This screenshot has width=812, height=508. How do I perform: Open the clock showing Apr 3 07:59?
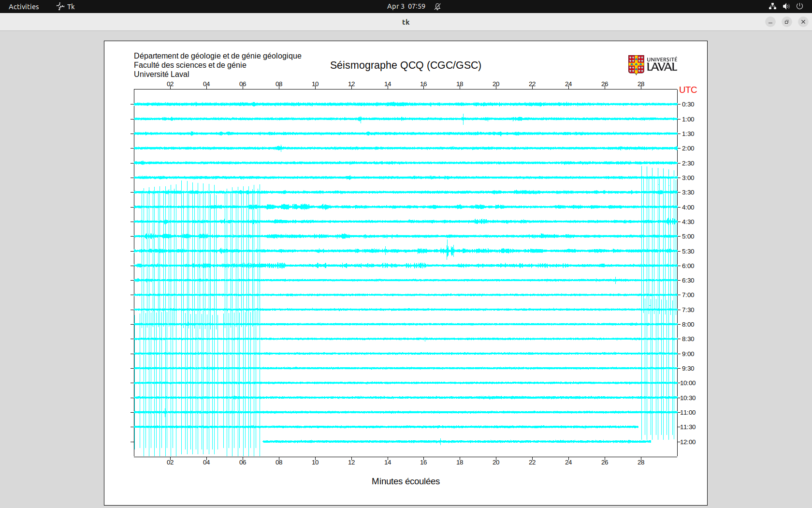406,6
